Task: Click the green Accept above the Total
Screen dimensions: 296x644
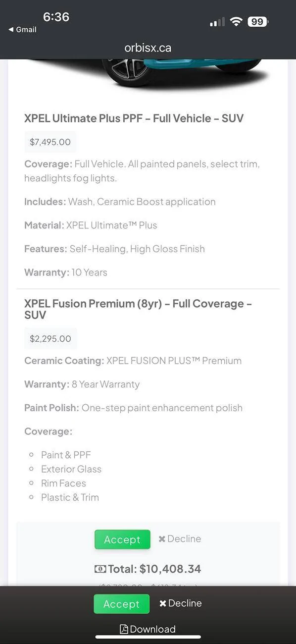Action: 122,539
